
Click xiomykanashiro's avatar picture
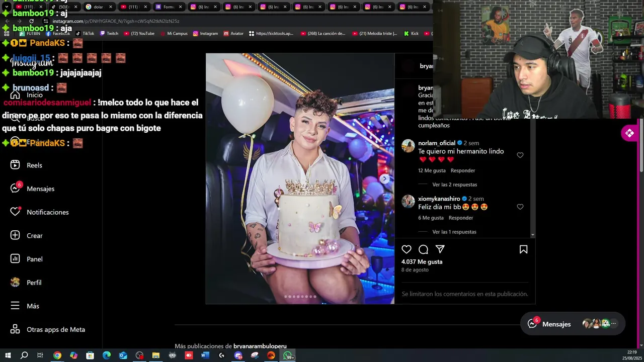(408, 201)
